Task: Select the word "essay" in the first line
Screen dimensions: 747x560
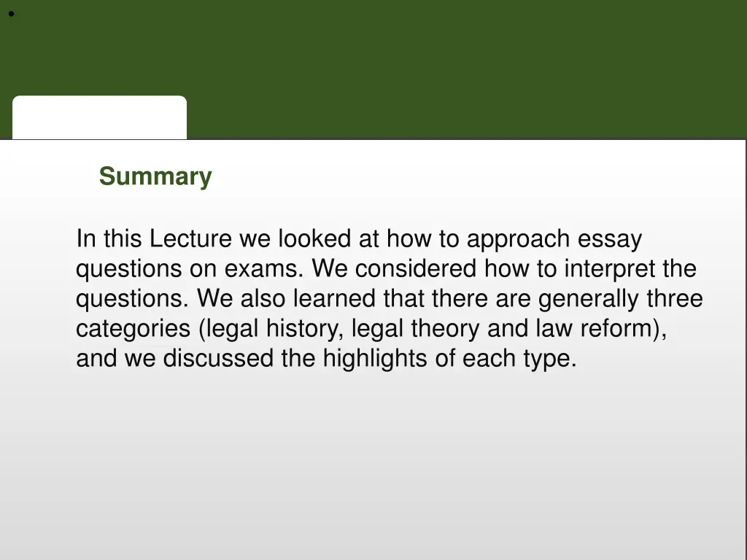Action: pos(610,239)
